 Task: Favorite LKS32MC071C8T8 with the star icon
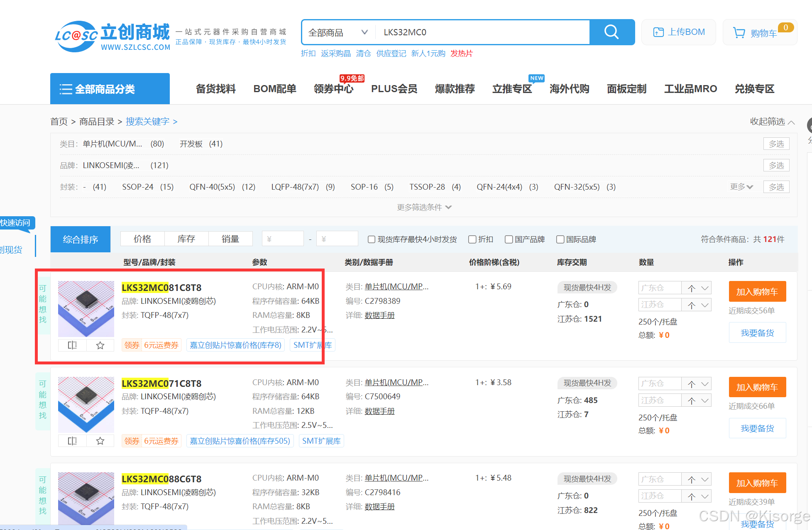[100, 441]
